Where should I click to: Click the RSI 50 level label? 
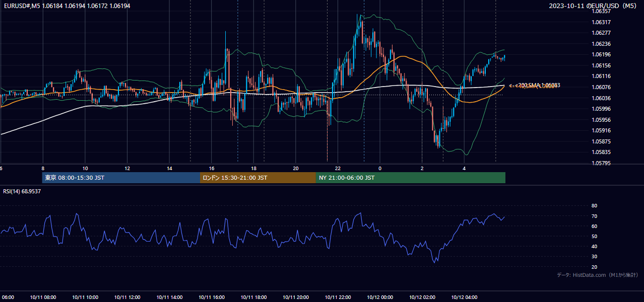(594, 236)
